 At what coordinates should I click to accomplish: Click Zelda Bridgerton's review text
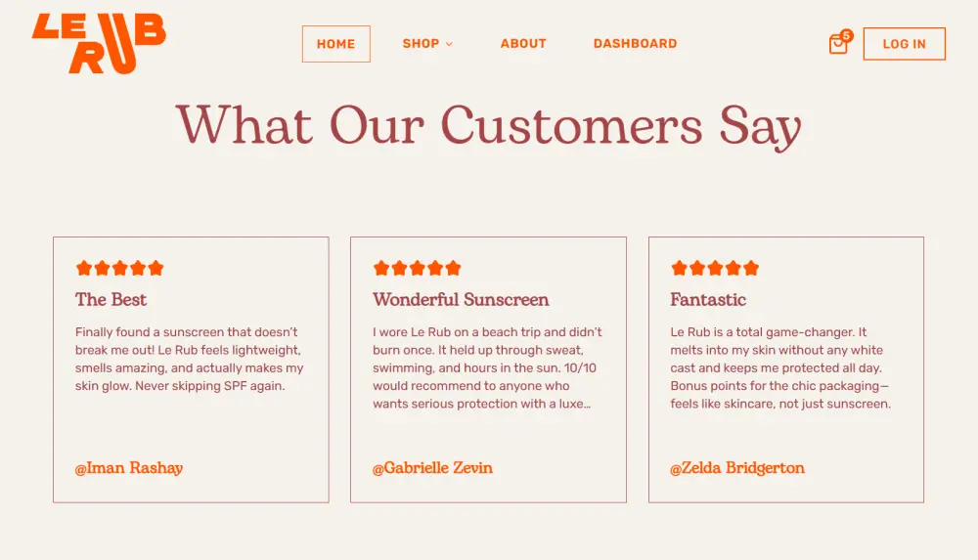[780, 367]
